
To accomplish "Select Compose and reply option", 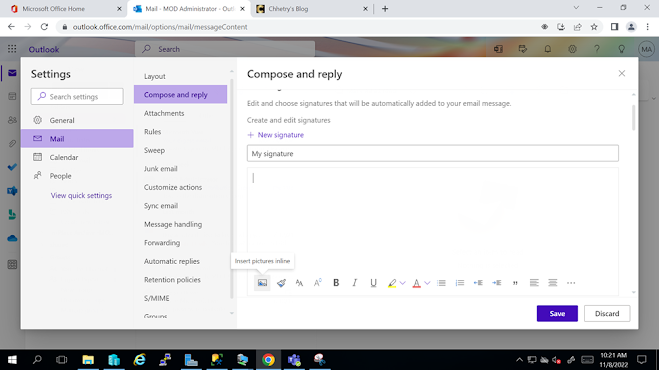I will pyautogui.click(x=181, y=95).
